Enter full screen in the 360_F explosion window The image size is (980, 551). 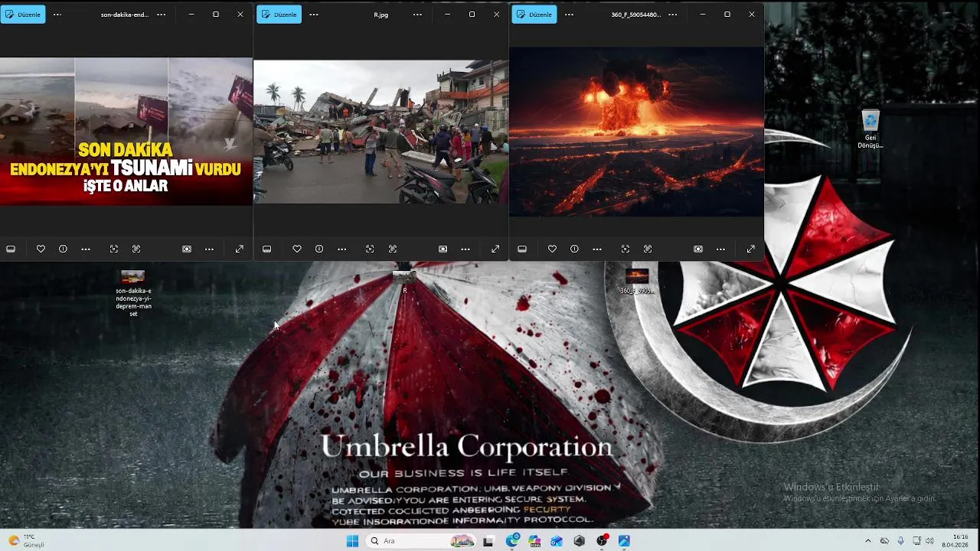click(x=750, y=249)
